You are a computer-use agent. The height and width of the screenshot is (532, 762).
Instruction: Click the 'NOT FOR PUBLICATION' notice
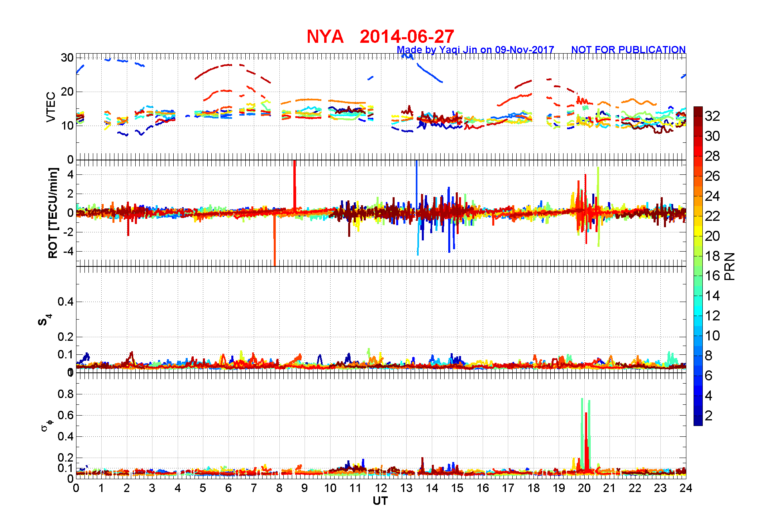pyautogui.click(x=628, y=50)
